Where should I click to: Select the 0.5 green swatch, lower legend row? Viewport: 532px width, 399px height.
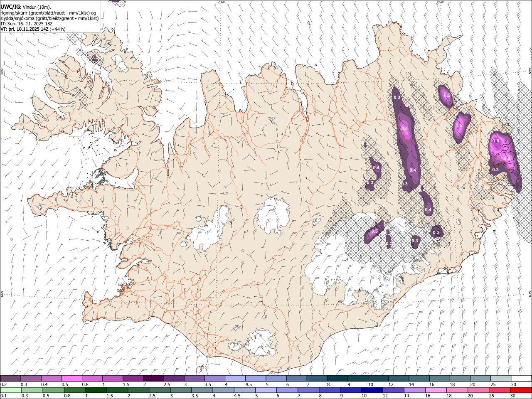[54, 390]
